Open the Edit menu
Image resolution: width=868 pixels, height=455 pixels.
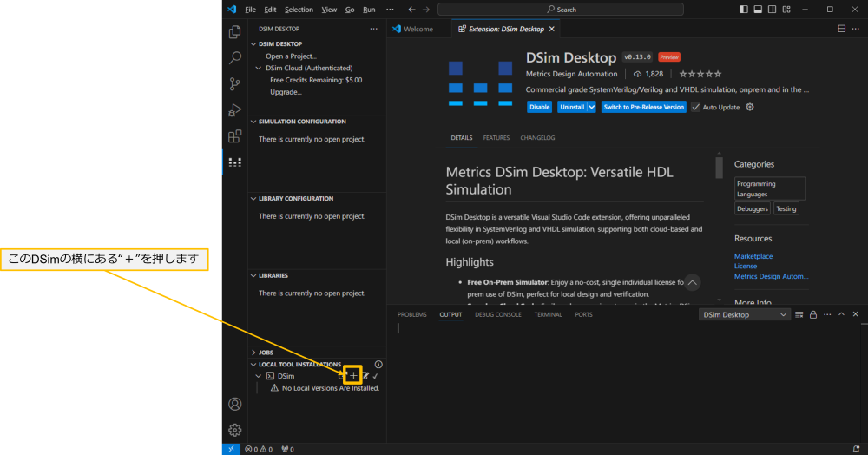click(x=270, y=10)
